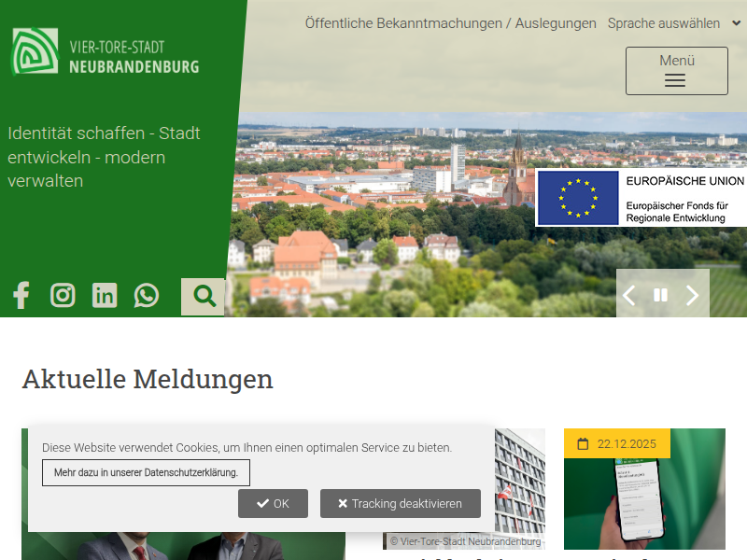Viewport: 747px width, 560px height.
Task: Accept cookies with the OK button
Action: click(x=273, y=504)
